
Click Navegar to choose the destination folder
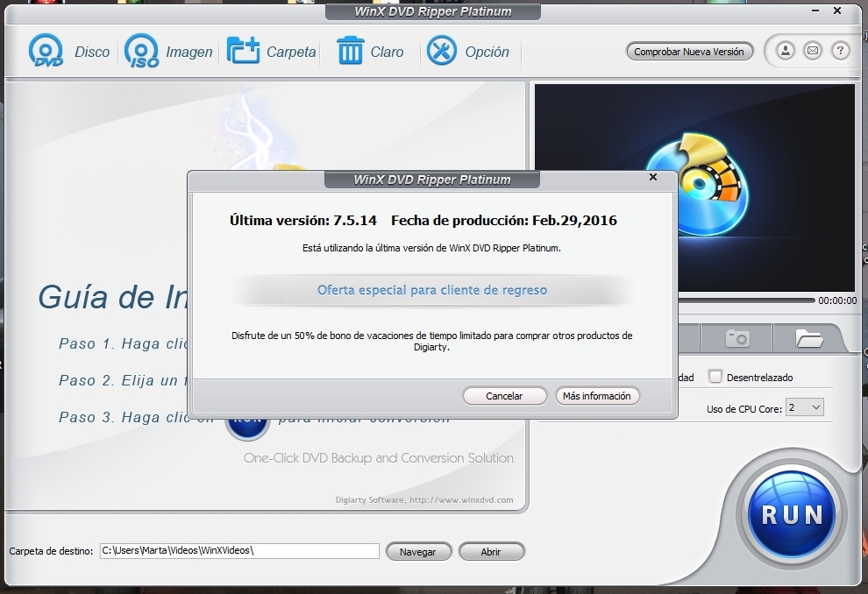(x=418, y=551)
